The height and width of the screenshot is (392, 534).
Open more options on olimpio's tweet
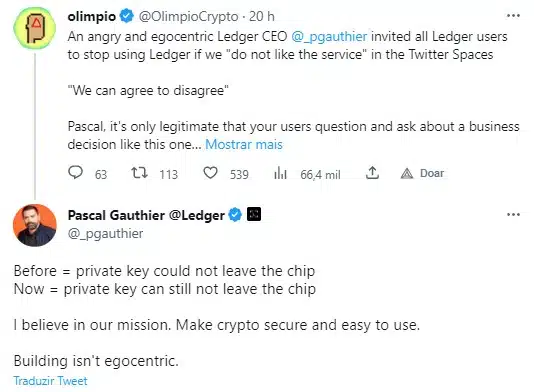[513, 16]
